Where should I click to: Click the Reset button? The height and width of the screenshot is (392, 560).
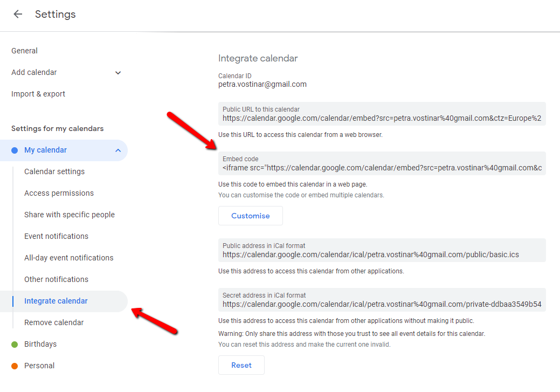click(x=241, y=365)
